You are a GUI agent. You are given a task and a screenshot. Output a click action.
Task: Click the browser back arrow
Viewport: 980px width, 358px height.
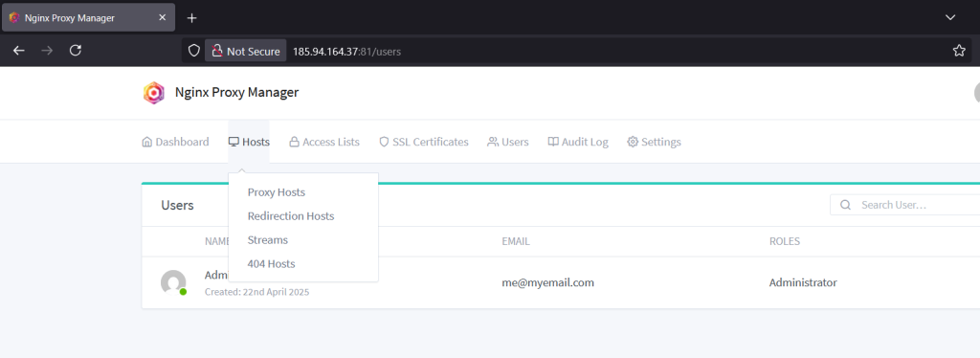pyautogui.click(x=19, y=51)
